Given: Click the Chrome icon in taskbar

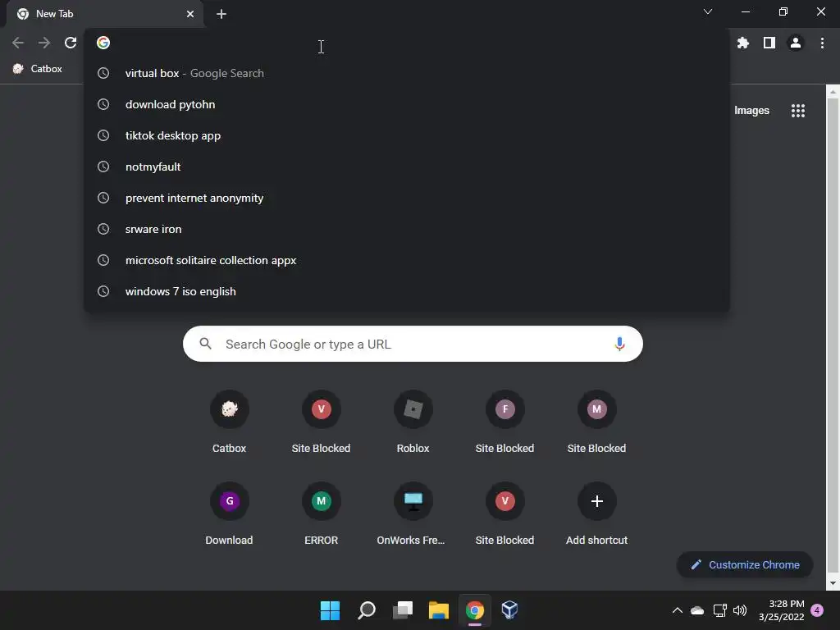Looking at the screenshot, I should pyautogui.click(x=475, y=610).
